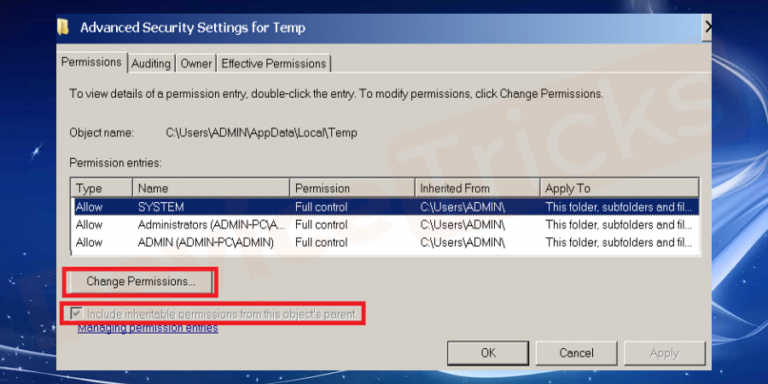Open Managing permission entries link
The height and width of the screenshot is (384, 768).
tap(147, 328)
